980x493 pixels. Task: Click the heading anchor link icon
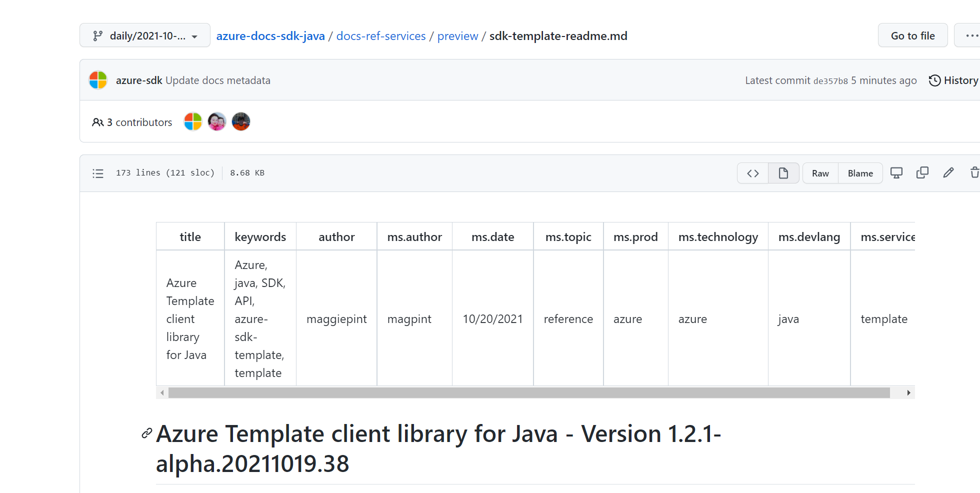pyautogui.click(x=146, y=433)
